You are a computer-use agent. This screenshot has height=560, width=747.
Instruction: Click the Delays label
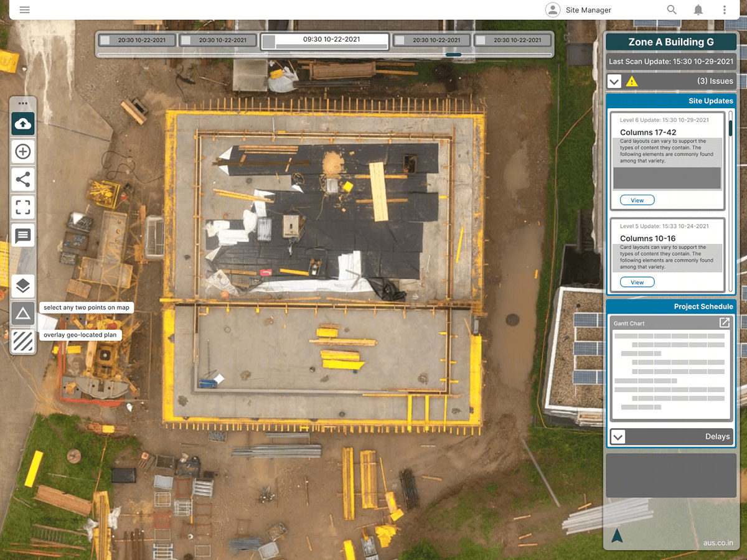tap(717, 437)
